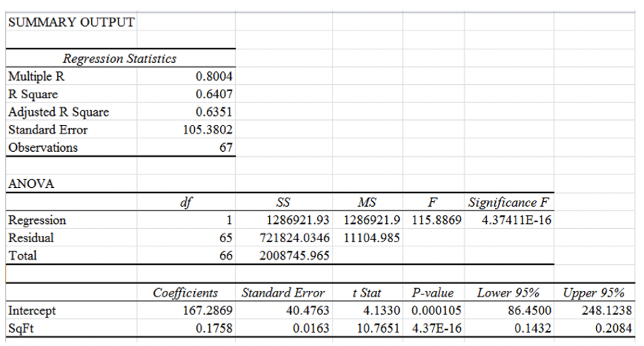Select the Coefficients column header
The height and width of the screenshot is (346, 644).
pos(186,292)
